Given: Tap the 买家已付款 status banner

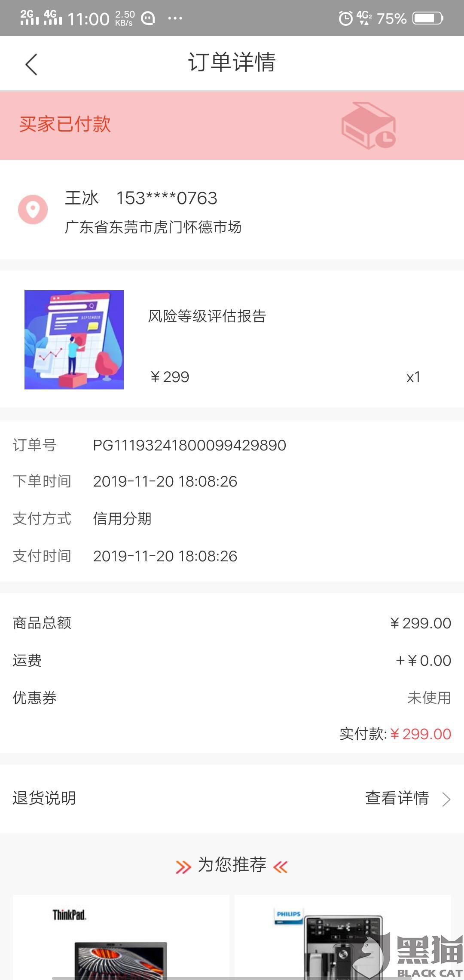Looking at the screenshot, I should (x=232, y=126).
